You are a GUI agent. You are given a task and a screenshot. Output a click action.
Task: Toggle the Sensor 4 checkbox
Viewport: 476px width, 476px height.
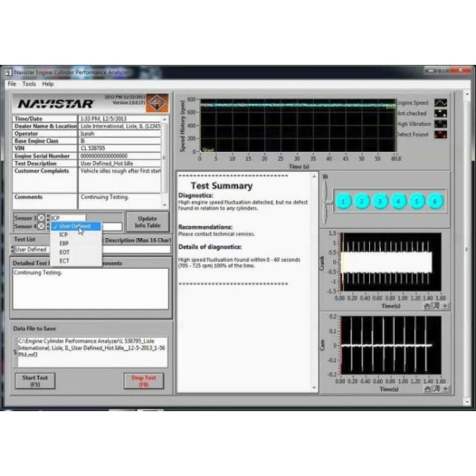[41, 226]
